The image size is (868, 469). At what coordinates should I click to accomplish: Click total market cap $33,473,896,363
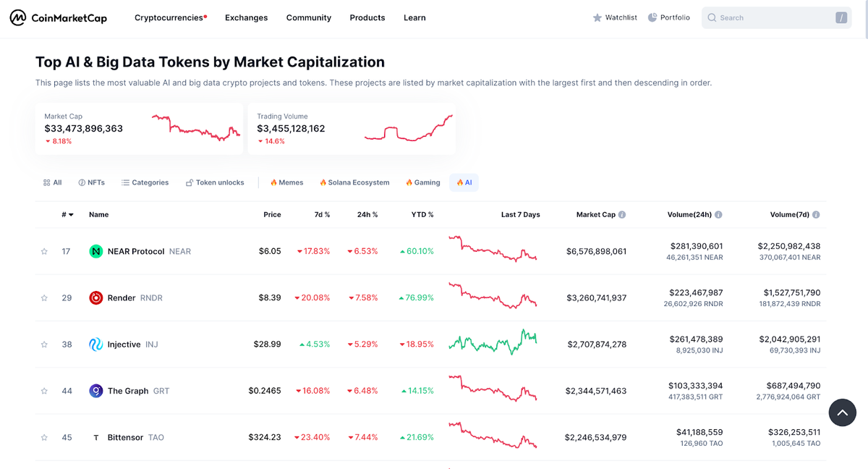pos(84,128)
